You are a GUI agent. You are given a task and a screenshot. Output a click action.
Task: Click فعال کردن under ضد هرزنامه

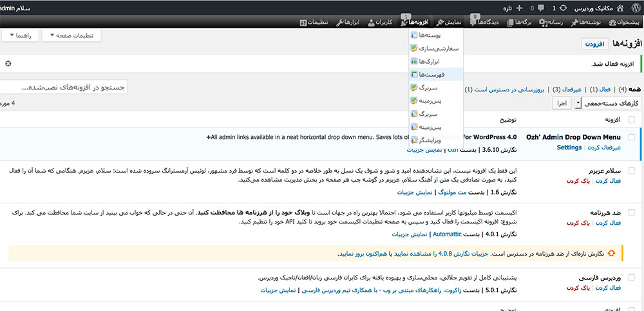click(609, 223)
